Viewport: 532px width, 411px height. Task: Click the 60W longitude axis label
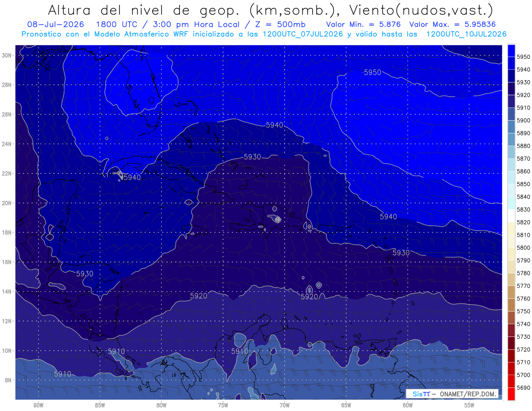coord(408,405)
